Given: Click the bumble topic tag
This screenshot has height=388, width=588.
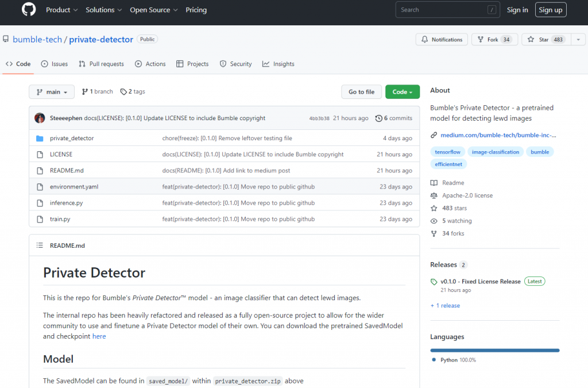Looking at the screenshot, I should (540, 152).
